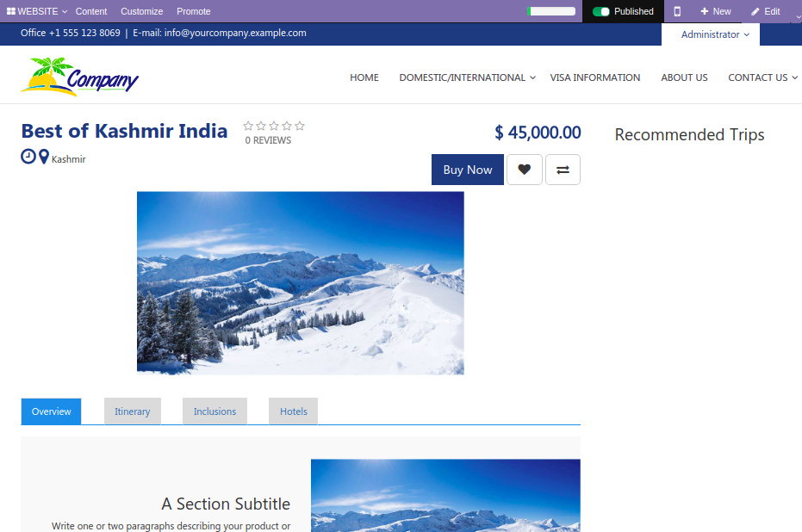The image size is (802, 532).
Task: Click the compare arrows icon button
Action: (563, 170)
